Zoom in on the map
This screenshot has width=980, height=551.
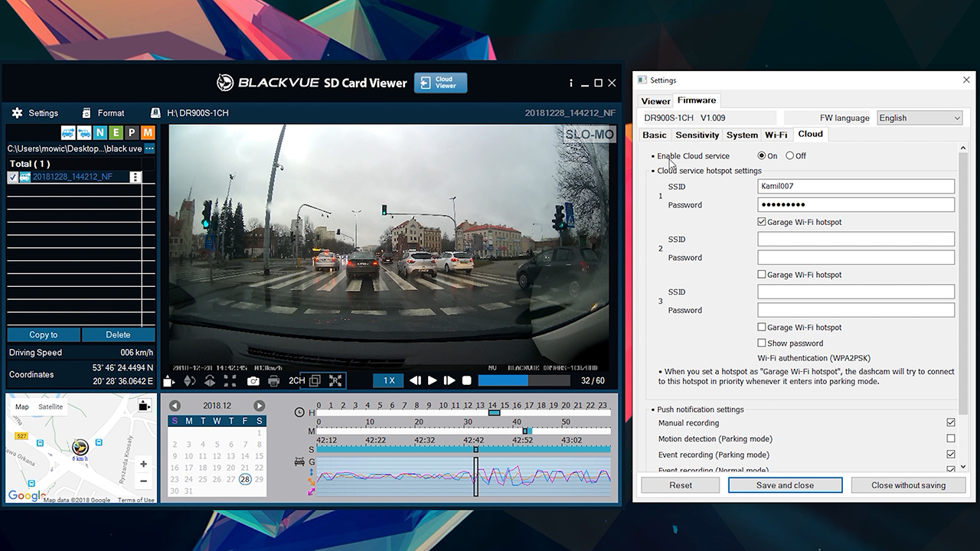point(143,464)
